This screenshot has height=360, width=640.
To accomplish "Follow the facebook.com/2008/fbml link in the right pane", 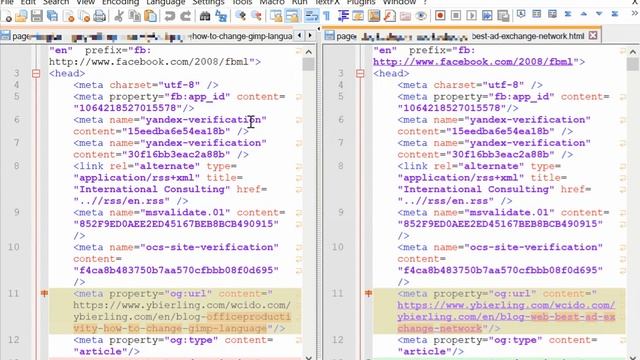I will [473, 62].
